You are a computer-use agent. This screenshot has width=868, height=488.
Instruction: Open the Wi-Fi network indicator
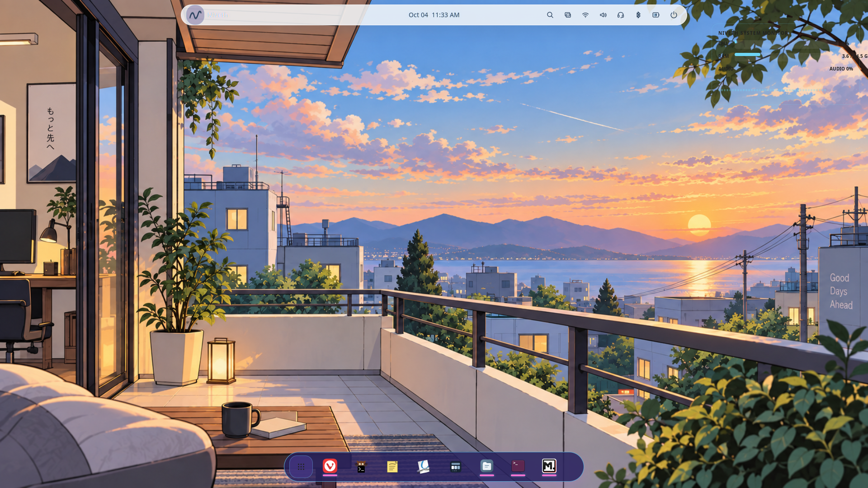click(585, 15)
